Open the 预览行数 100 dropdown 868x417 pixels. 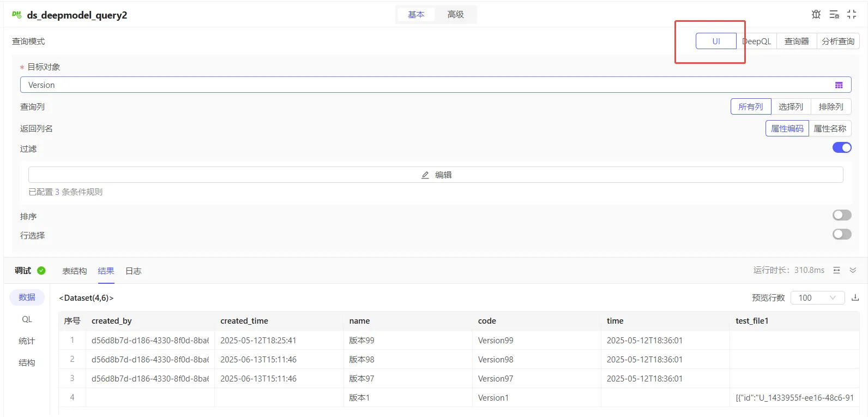pos(817,297)
